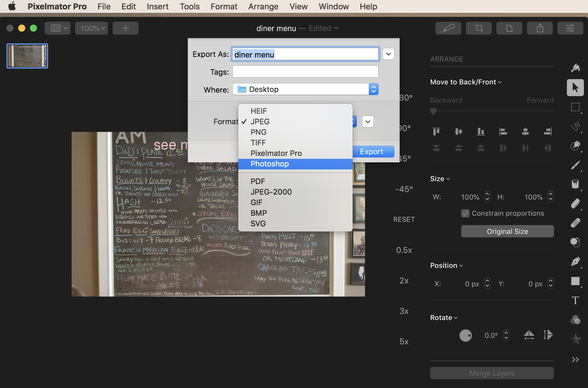Select the Pen vector tool

[x=575, y=261]
